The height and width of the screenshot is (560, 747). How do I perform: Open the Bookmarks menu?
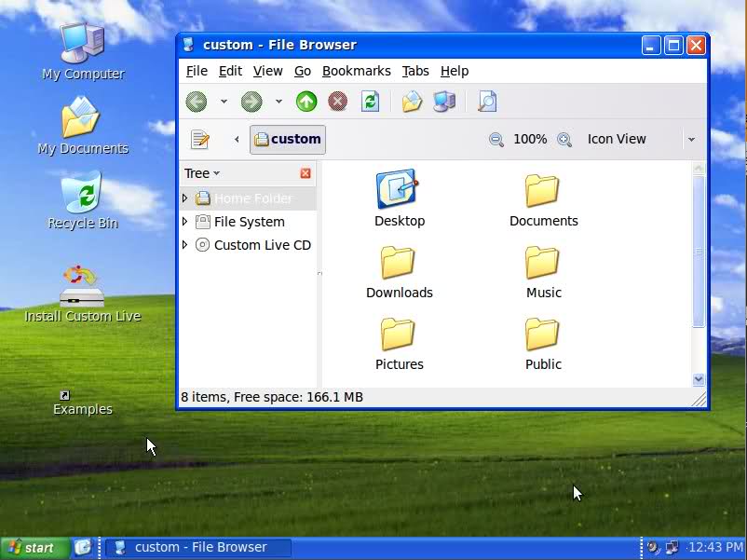point(356,71)
